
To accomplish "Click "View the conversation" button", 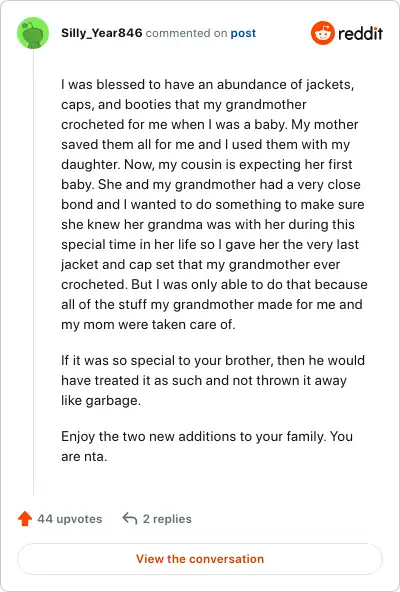I will coord(200,559).
